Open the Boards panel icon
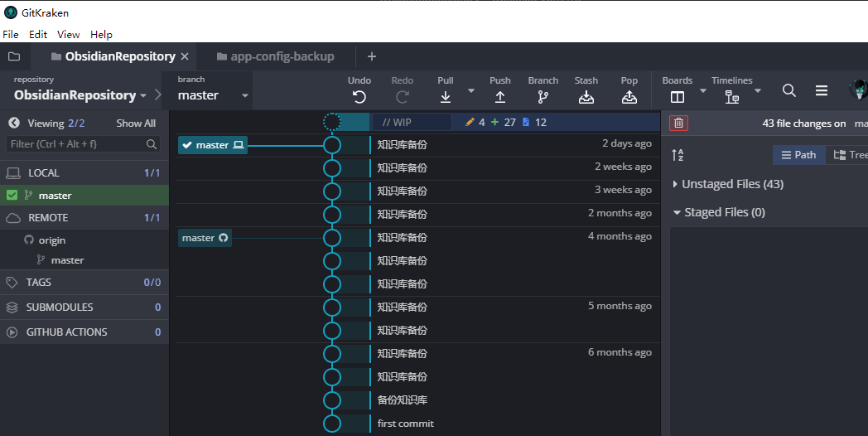 [x=678, y=96]
